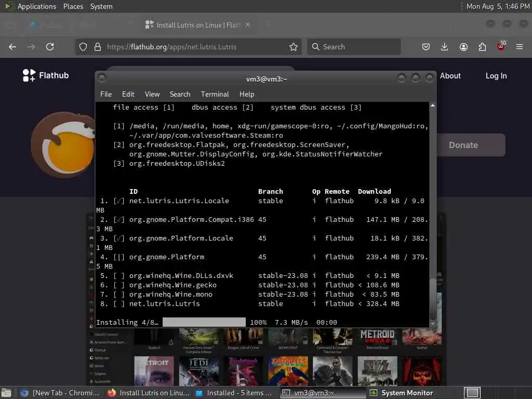Open the terminal Edit menu

128,95
